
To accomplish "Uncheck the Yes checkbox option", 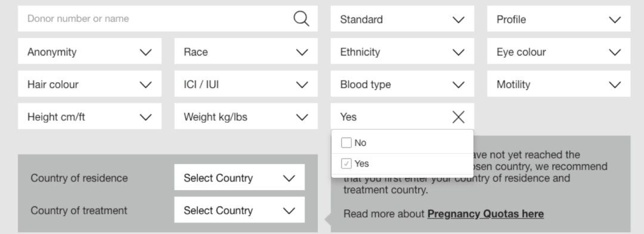I will (346, 164).
